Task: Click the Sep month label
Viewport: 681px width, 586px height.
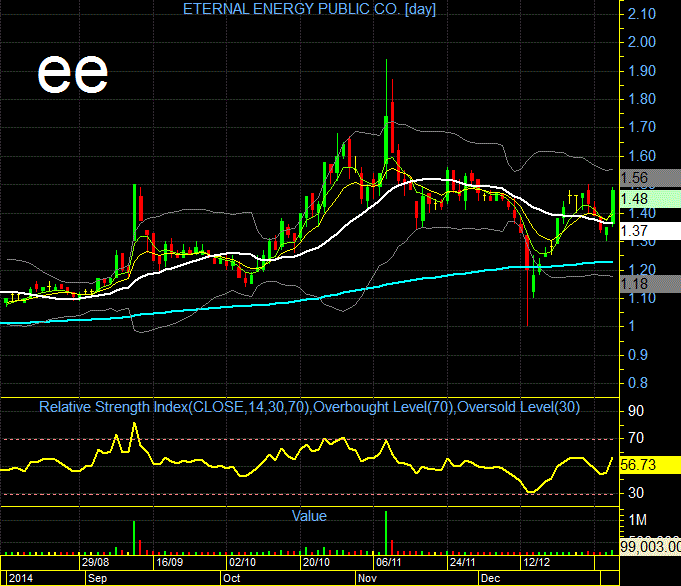Action: [97, 578]
